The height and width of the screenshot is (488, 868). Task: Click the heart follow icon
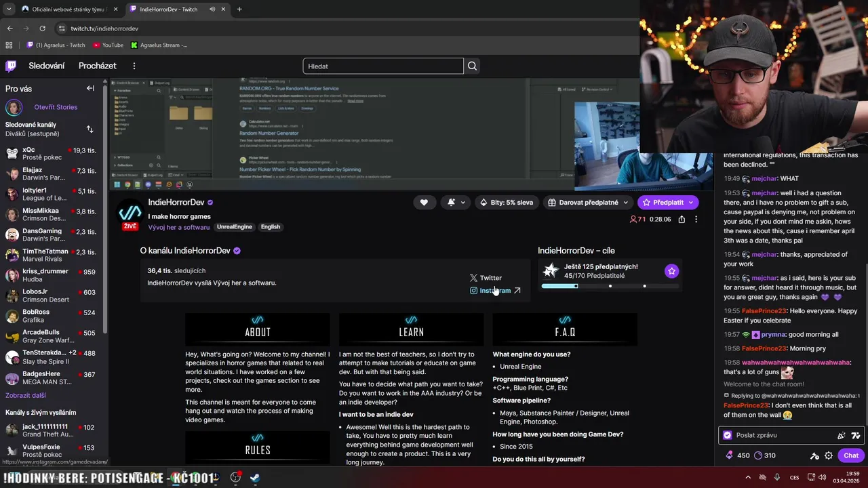click(424, 202)
